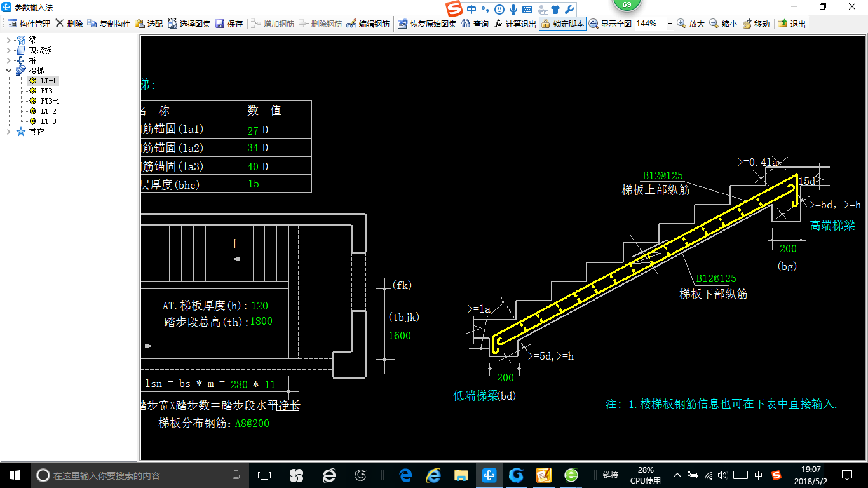
Task: Expand the 梁 tree node
Action: click(x=9, y=40)
